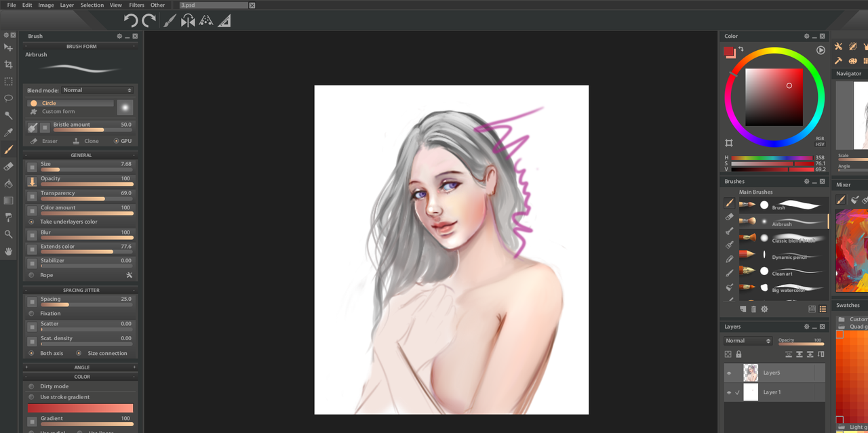Hide Layer5 using its eye icon
The image size is (868, 433).
click(x=729, y=373)
